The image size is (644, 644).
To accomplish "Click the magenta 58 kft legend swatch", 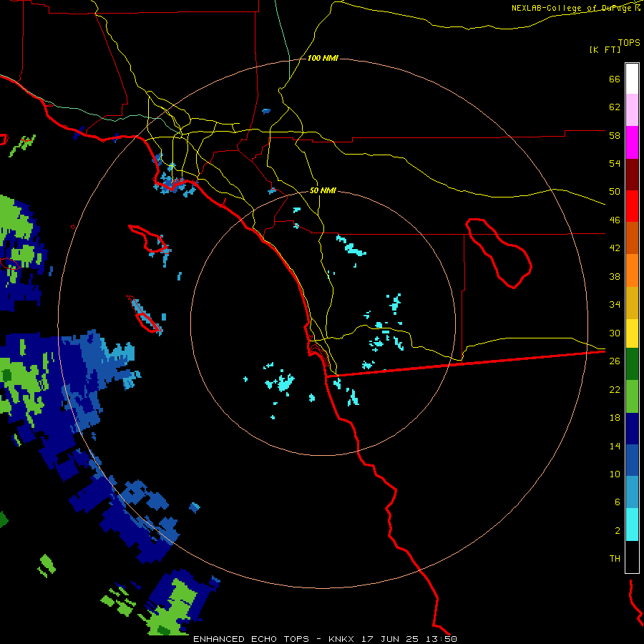I will 632,142.
